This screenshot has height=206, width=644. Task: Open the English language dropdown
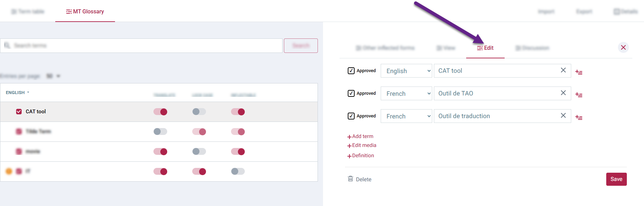point(406,71)
